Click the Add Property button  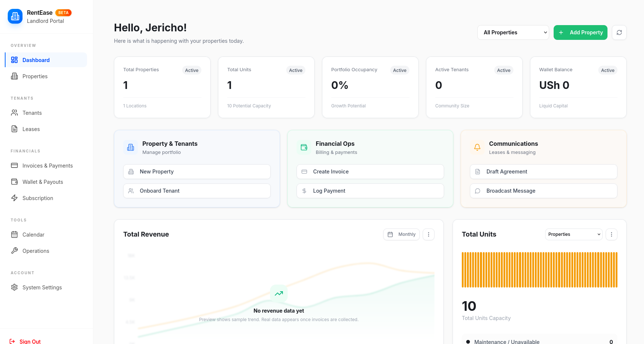coord(581,32)
